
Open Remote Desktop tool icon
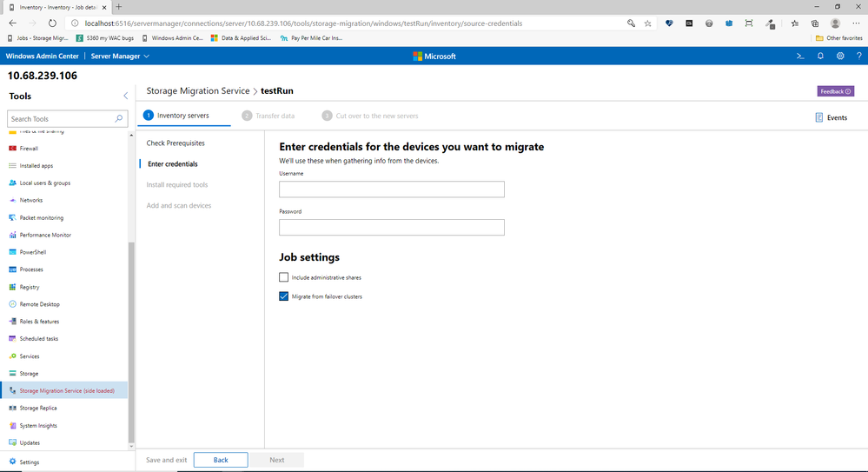13,304
